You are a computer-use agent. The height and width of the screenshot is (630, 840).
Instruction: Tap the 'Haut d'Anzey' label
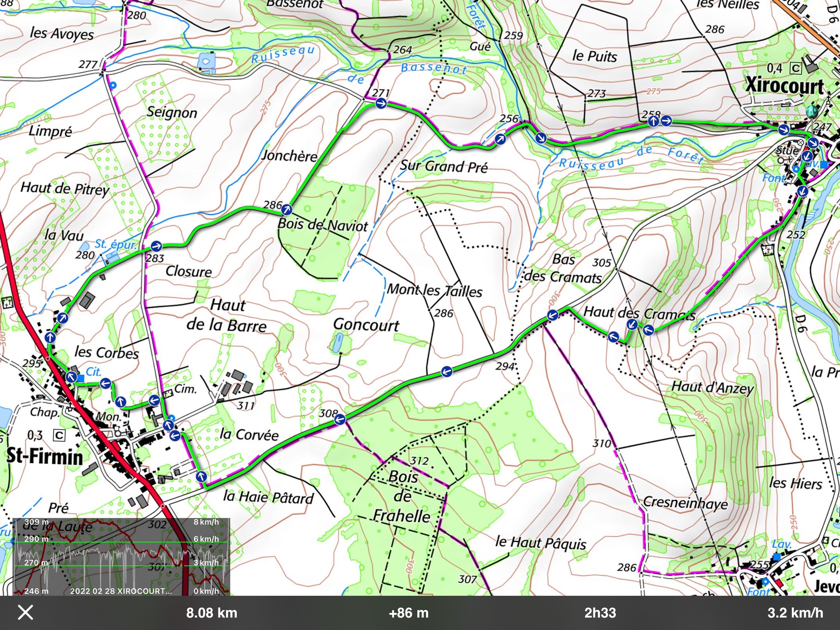pos(712,387)
